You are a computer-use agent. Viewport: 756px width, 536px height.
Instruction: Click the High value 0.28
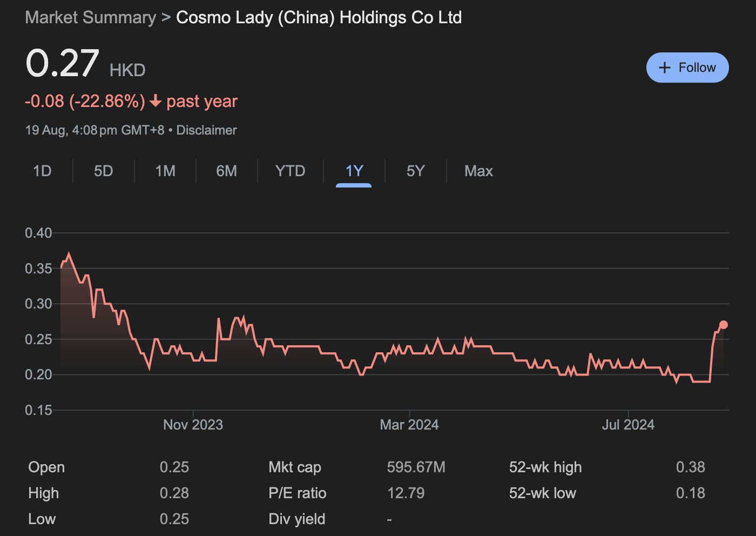174,493
